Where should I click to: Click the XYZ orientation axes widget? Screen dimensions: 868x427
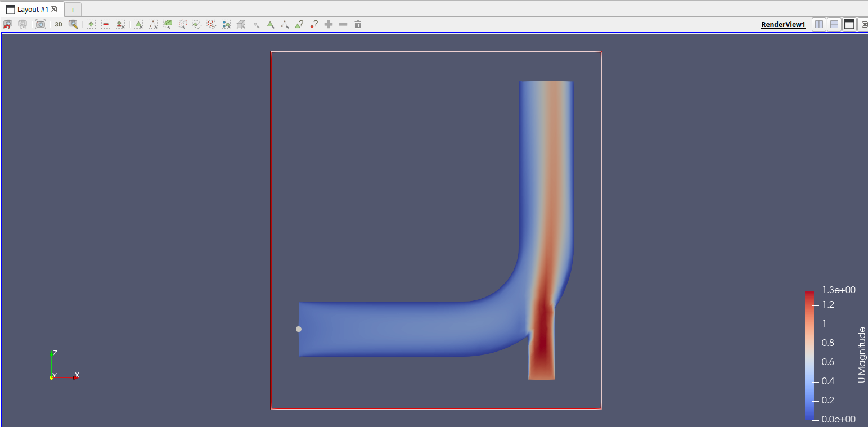(x=62, y=366)
